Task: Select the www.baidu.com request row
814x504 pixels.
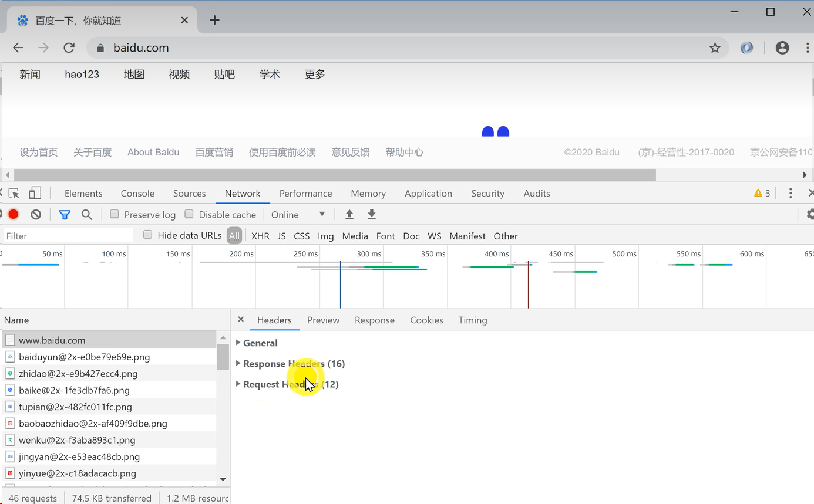Action: [109, 340]
